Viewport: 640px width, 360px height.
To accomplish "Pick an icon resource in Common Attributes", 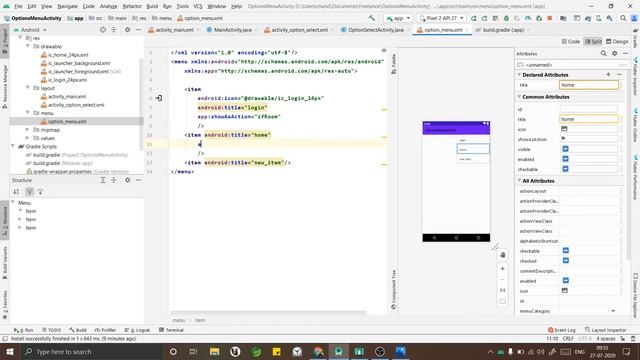I will (564, 129).
